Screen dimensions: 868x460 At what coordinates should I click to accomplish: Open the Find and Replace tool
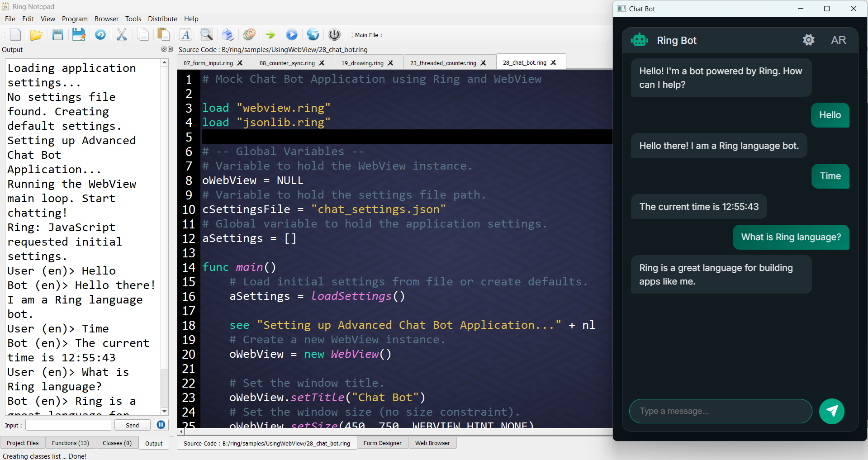click(x=206, y=34)
